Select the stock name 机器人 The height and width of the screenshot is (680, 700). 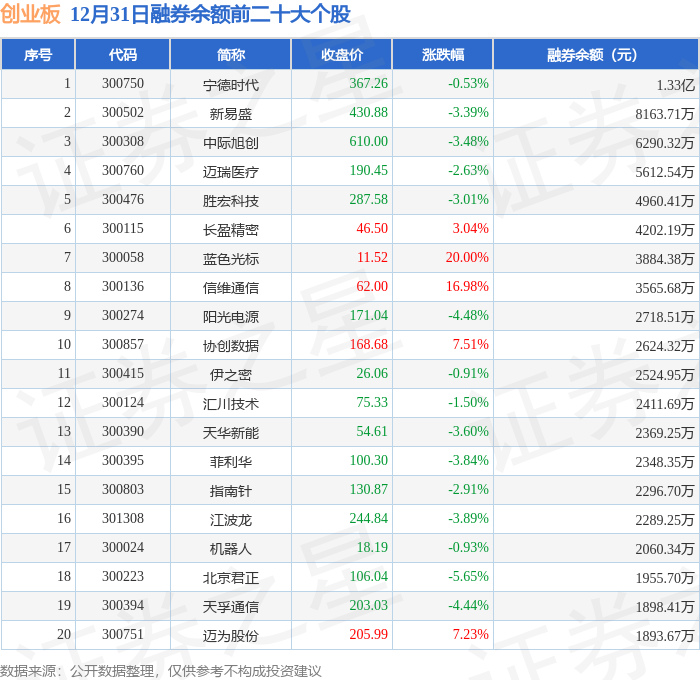231,549
